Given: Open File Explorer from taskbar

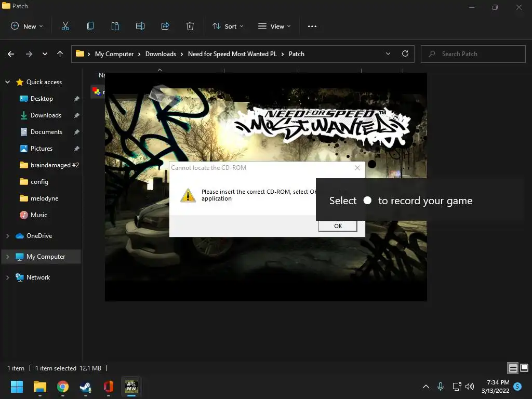Looking at the screenshot, I should click(39, 387).
